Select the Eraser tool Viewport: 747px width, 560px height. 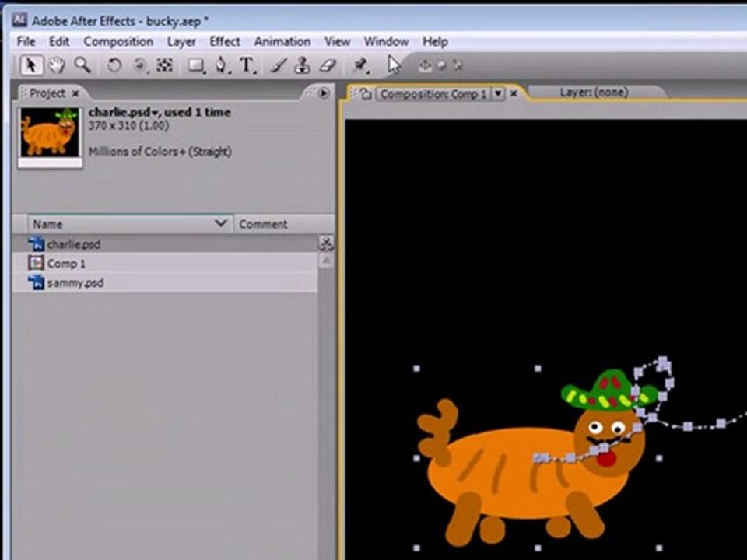tap(328, 65)
